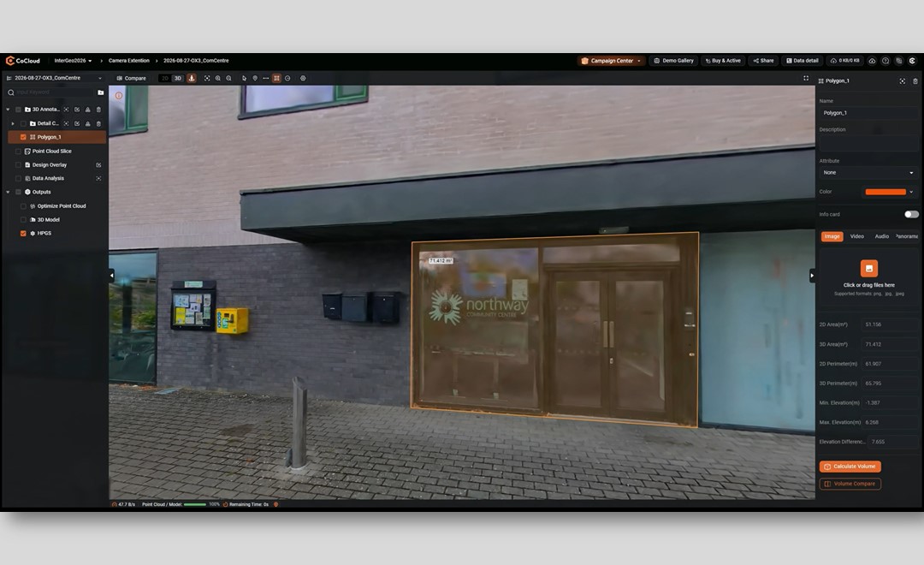Zoom in using the toolbar magnifier plus
Viewport: 924px width, 565px height.
[x=218, y=78]
